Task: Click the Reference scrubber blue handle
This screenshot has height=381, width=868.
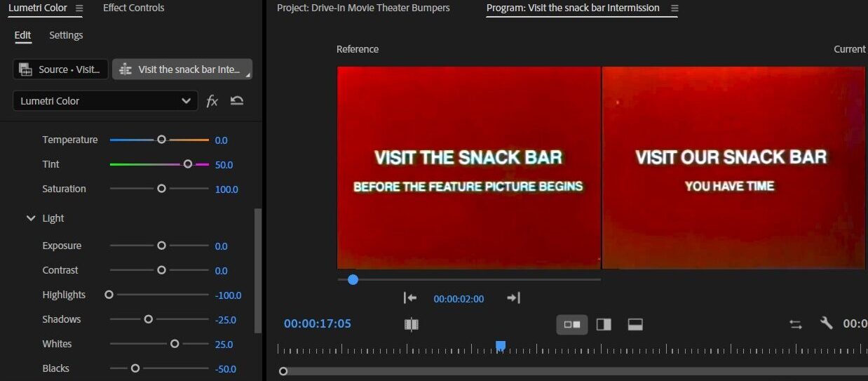Action: pos(353,279)
